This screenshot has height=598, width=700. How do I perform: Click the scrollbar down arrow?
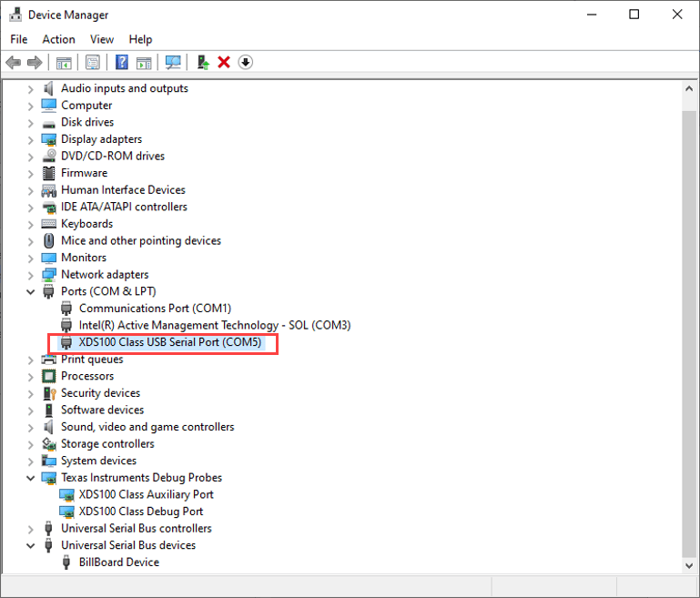click(x=689, y=565)
